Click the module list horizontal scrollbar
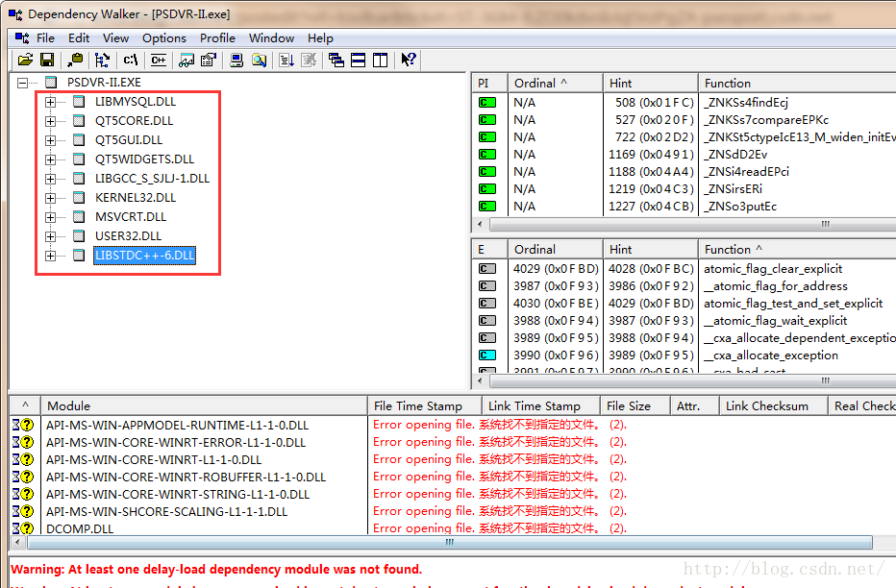The width and height of the screenshot is (896, 588). pyautogui.click(x=448, y=543)
